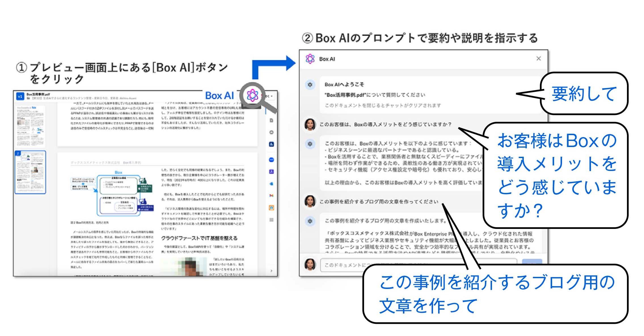The height and width of the screenshot is (336, 644).
Task: Click the v1 version badge next to the filename
Action: tap(20, 96)
